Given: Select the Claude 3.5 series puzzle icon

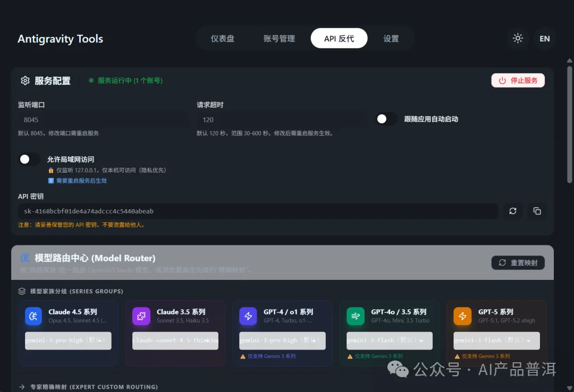Looking at the screenshot, I should point(141,316).
